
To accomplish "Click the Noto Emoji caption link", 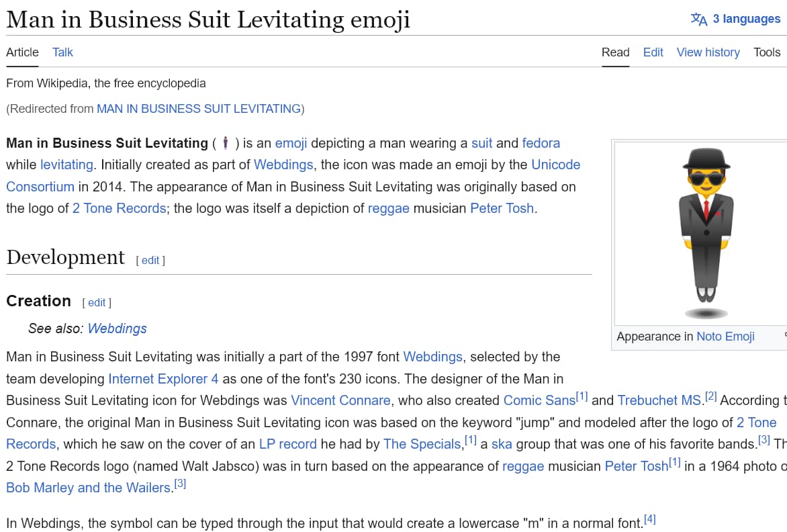I will (x=725, y=337).
